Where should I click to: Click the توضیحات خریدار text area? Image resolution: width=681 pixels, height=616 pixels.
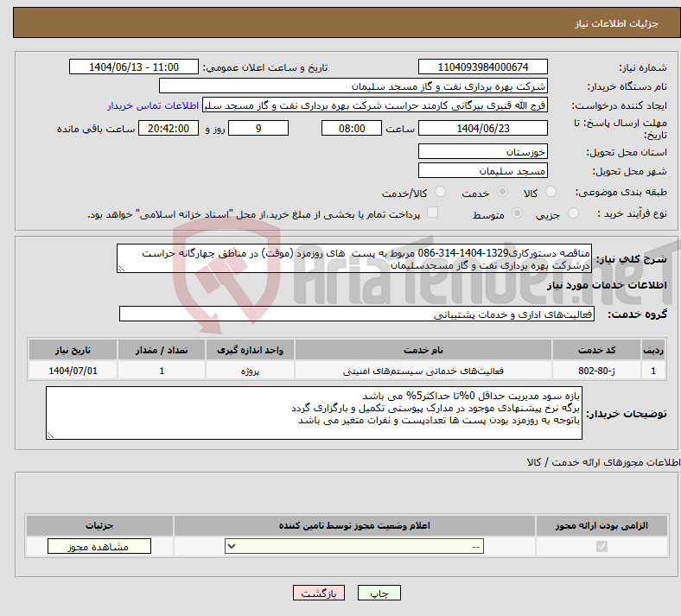[314, 413]
